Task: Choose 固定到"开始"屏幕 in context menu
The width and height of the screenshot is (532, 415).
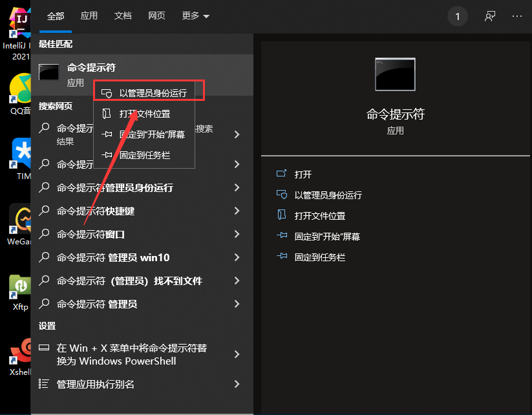Action: click(144, 134)
